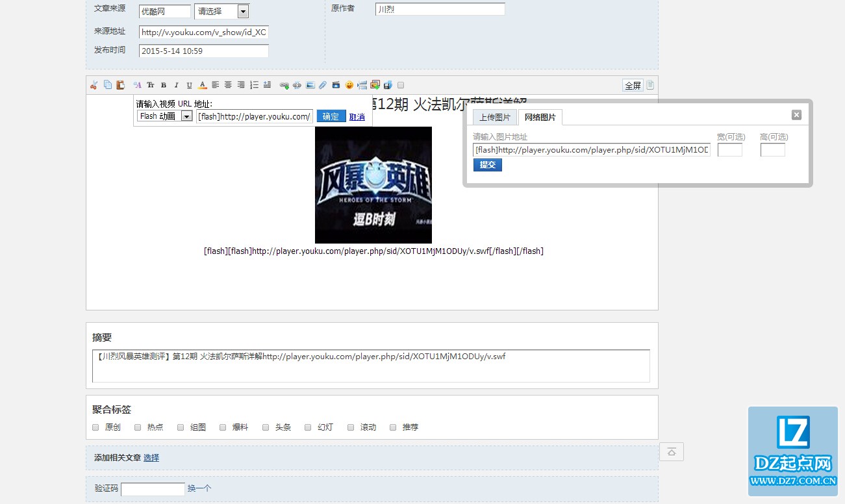Click the floppy disk save data icon
This screenshot has height=504, width=845.
pos(388,85)
